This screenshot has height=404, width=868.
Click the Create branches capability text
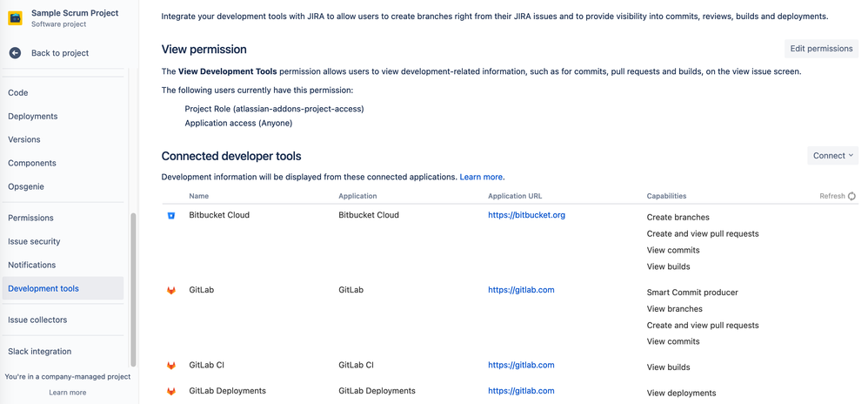[678, 218]
